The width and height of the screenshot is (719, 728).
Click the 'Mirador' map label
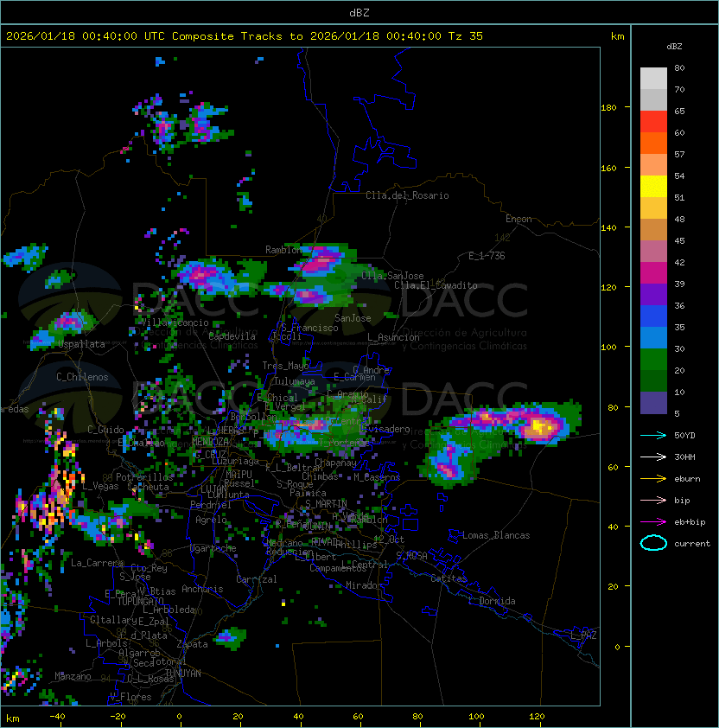pos(365,585)
